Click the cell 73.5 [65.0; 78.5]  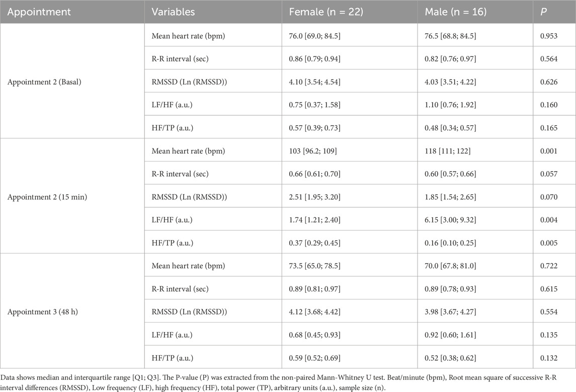coord(315,266)
